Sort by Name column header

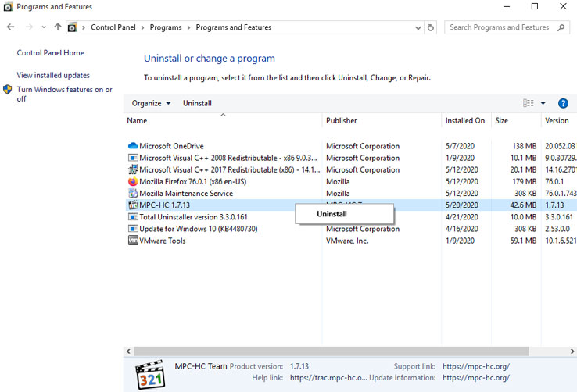(223, 120)
